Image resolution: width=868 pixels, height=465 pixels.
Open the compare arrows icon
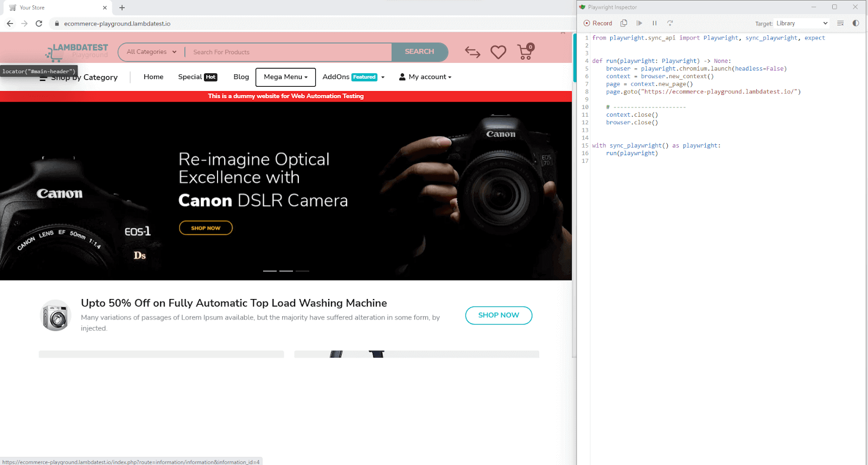click(x=473, y=52)
